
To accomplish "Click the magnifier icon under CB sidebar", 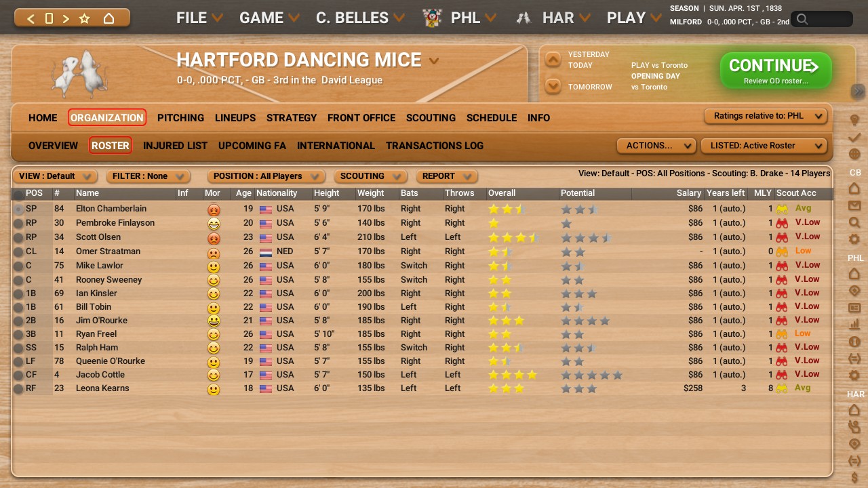I will click(854, 222).
